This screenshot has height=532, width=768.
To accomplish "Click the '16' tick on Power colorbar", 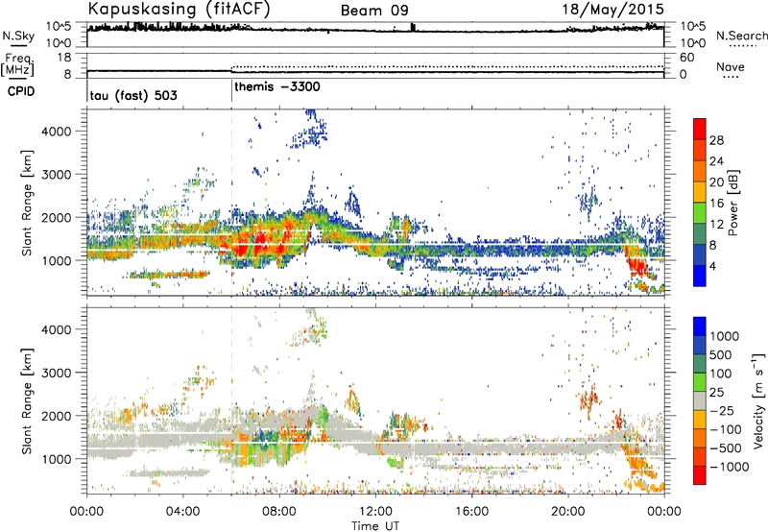I will tap(716, 204).
